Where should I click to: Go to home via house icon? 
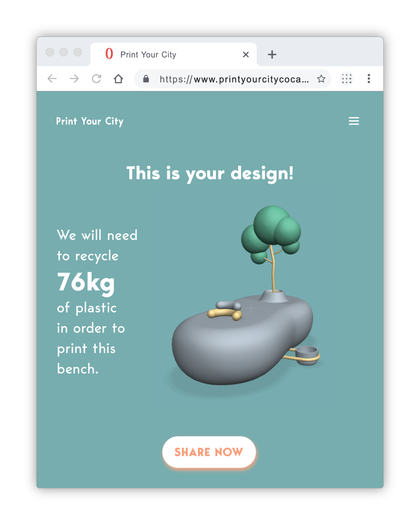click(118, 78)
